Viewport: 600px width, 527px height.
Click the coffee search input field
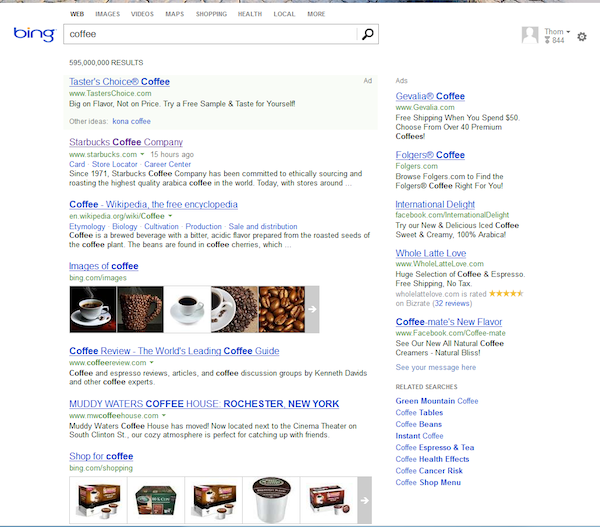point(208,35)
